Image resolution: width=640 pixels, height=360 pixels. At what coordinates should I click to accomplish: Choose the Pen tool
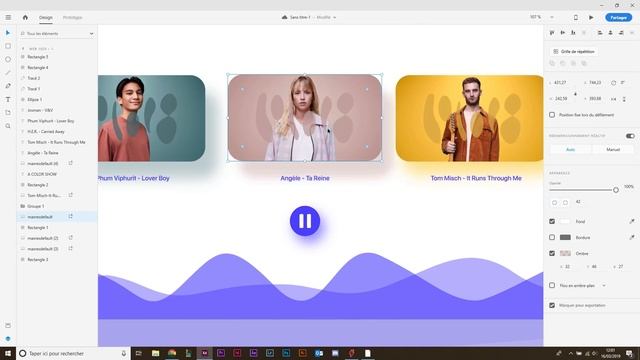click(8, 86)
